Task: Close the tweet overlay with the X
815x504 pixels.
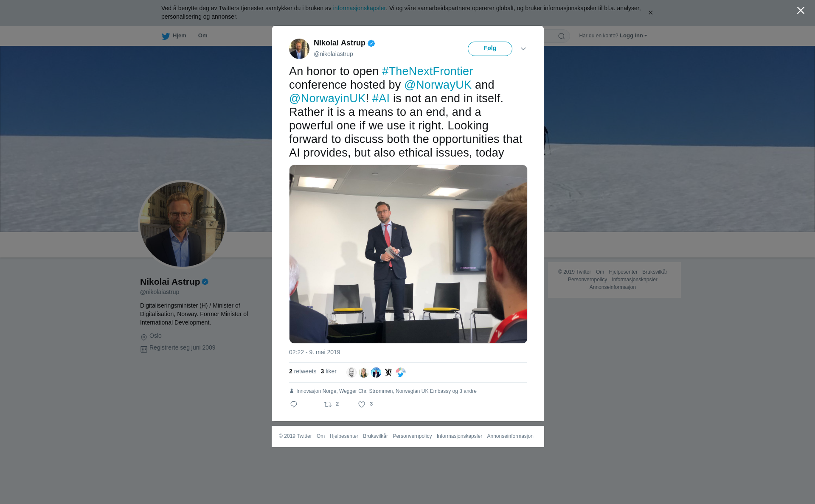Action: (x=801, y=11)
